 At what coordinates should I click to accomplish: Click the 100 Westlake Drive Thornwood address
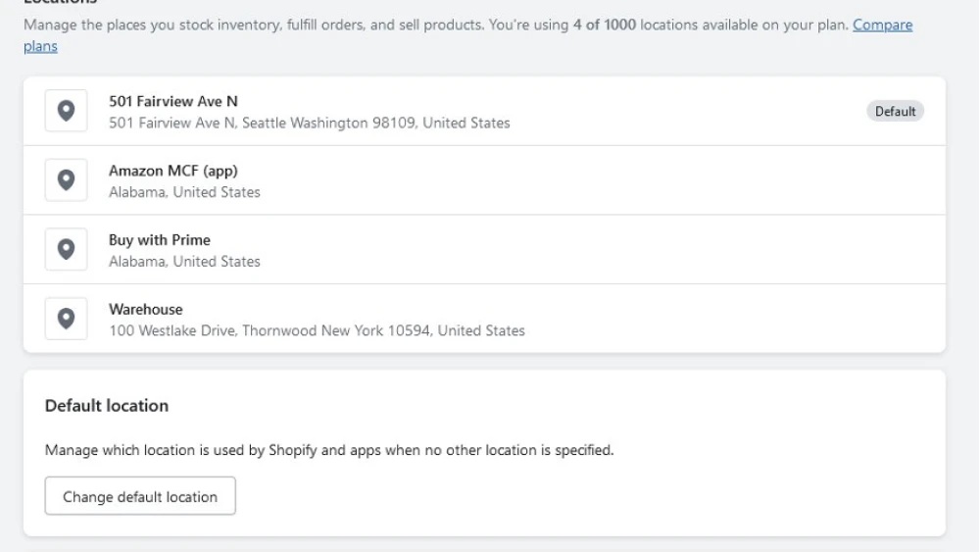pos(317,330)
